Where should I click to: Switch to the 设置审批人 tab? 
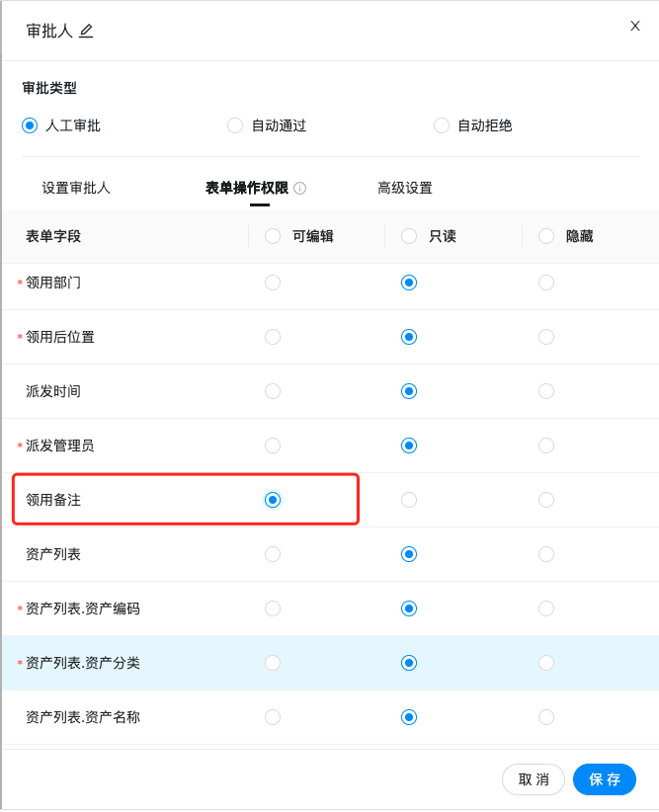click(x=76, y=188)
